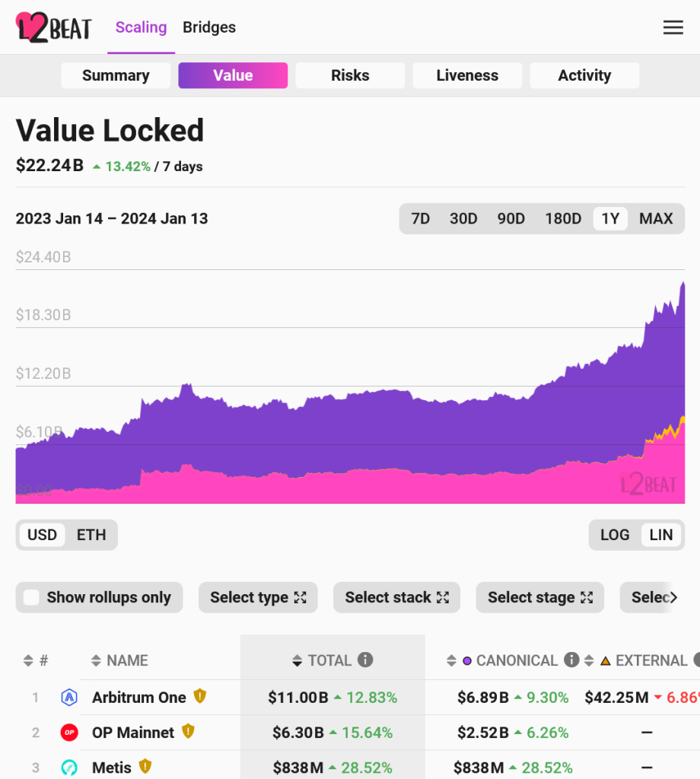
Task: Select the 90D time range
Action: click(x=511, y=218)
